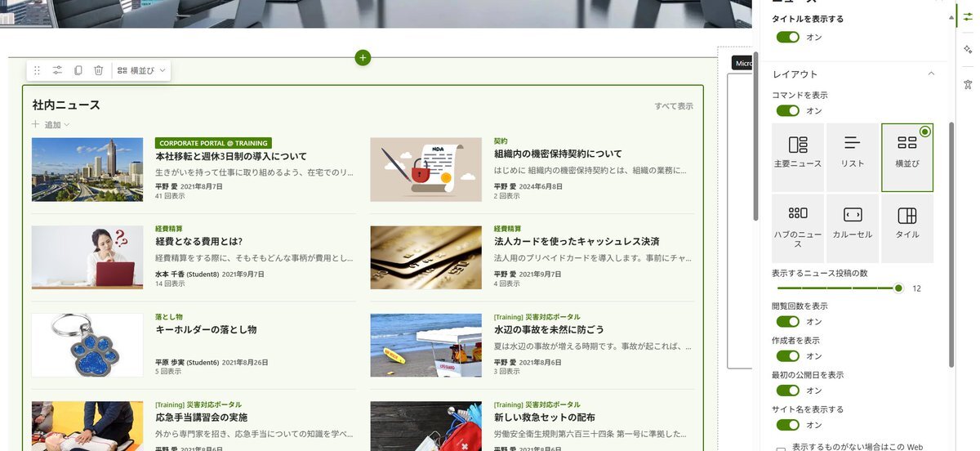Viewport: 980px width, 451px height.
Task: Toggle サイト名を表示する switch
Action: 787,425
